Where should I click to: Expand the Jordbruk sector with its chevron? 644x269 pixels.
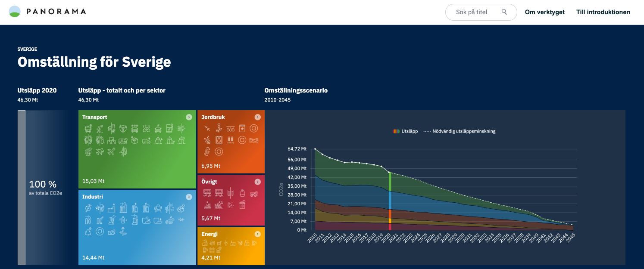click(x=258, y=117)
